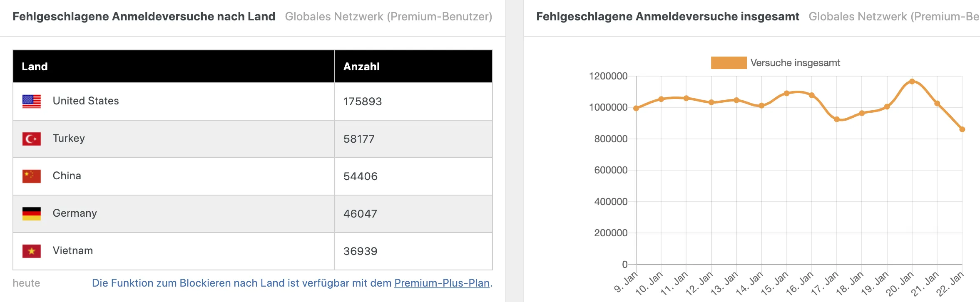The height and width of the screenshot is (302, 980).
Task: Click the United States count 175893
Action: tap(363, 101)
